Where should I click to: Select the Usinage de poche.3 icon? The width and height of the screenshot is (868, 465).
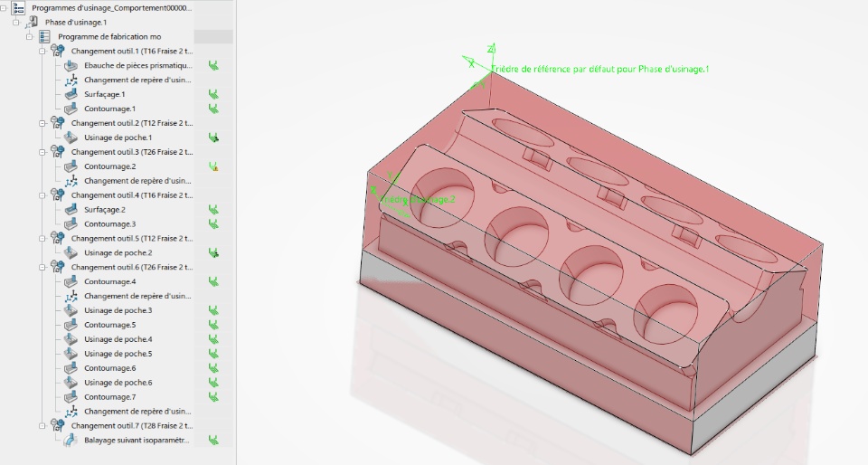71,310
